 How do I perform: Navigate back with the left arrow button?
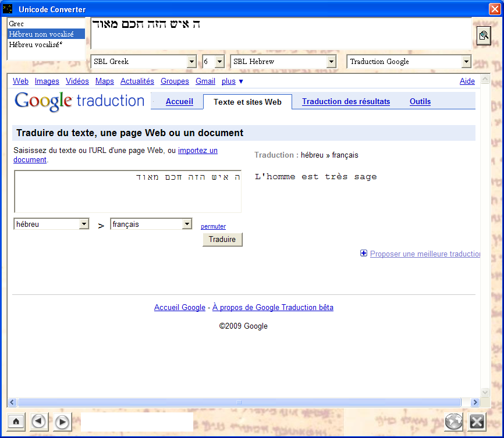coord(39,421)
